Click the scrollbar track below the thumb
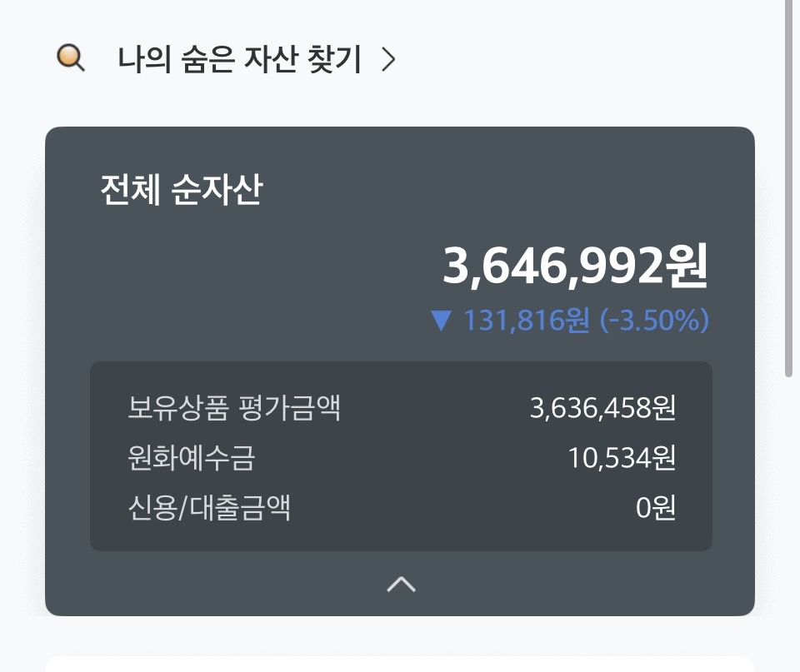The image size is (800, 672). pos(788,516)
